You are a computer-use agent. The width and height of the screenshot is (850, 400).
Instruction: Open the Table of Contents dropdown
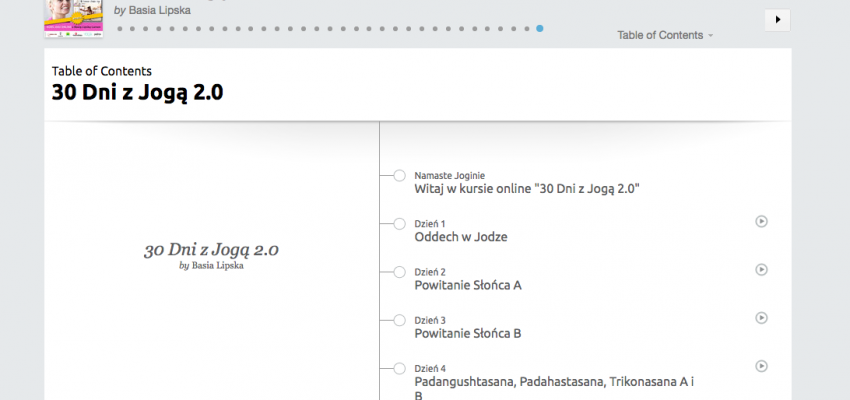665,35
